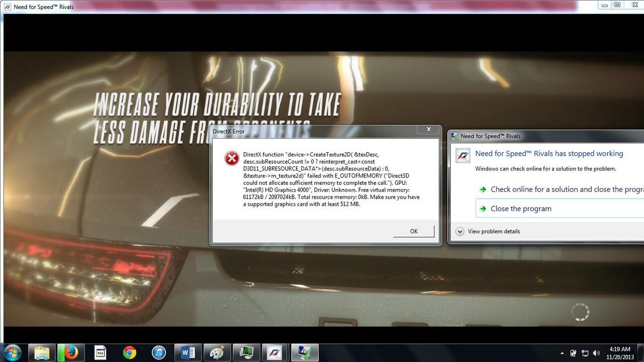Click the red error icon in the DirectX dialog

tap(231, 158)
